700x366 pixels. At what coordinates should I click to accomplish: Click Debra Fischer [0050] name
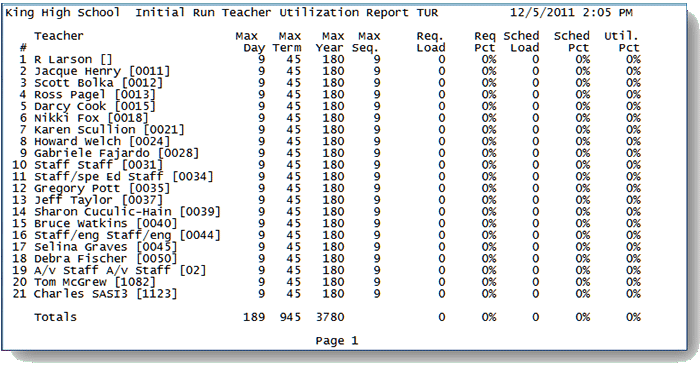106,258
